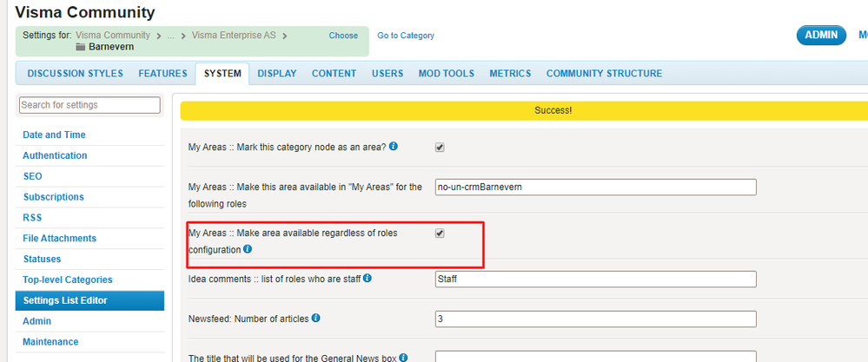
Task: Switch to the Features tab
Action: tap(162, 74)
